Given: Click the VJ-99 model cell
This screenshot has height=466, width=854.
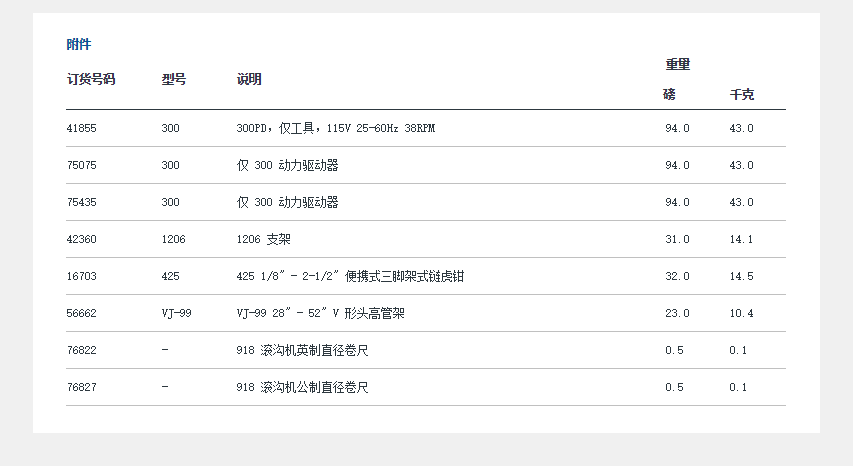Looking at the screenshot, I should coord(177,313).
